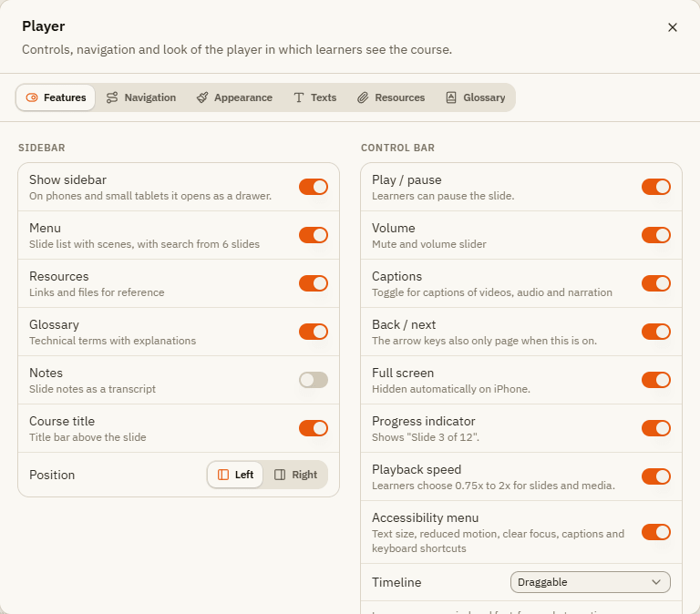Click the Timeline dropdown chevron arrow
Viewport: 700px width, 614px height.
pyautogui.click(x=656, y=582)
